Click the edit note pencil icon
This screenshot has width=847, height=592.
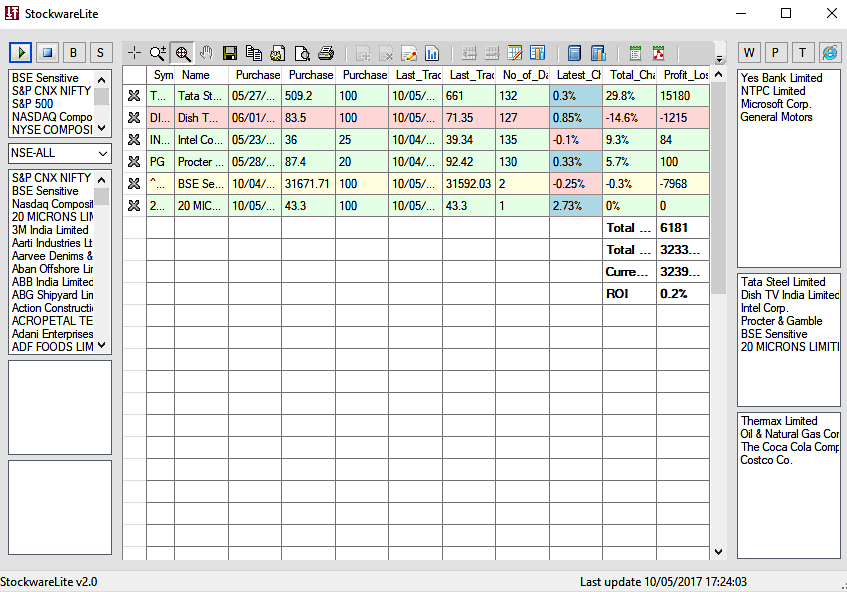click(409, 53)
